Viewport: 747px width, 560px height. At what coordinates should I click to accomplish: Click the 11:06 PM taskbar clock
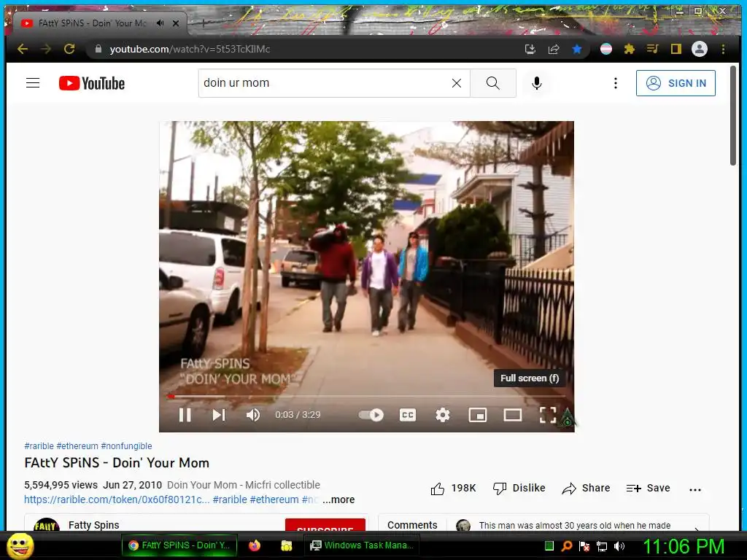click(x=683, y=546)
